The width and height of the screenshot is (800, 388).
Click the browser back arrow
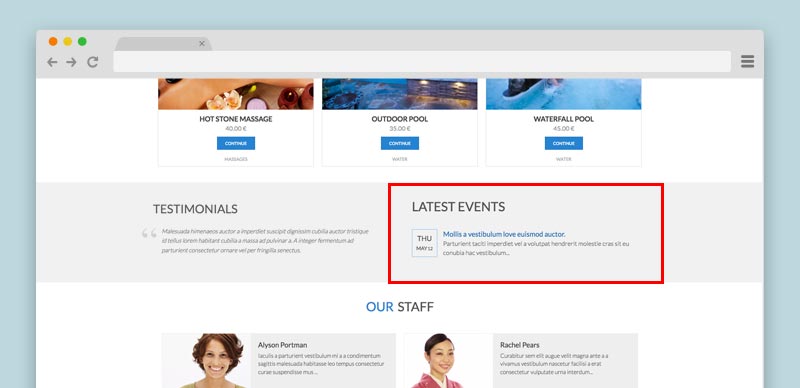pyautogui.click(x=52, y=62)
